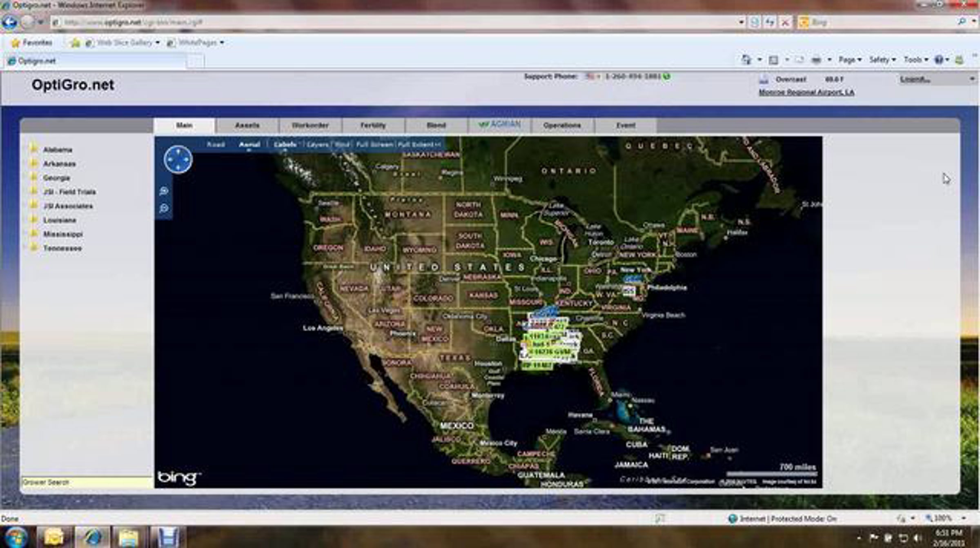Viewport: 980px width, 548px height.
Task: Open the Assets tab
Action: pyautogui.click(x=247, y=125)
